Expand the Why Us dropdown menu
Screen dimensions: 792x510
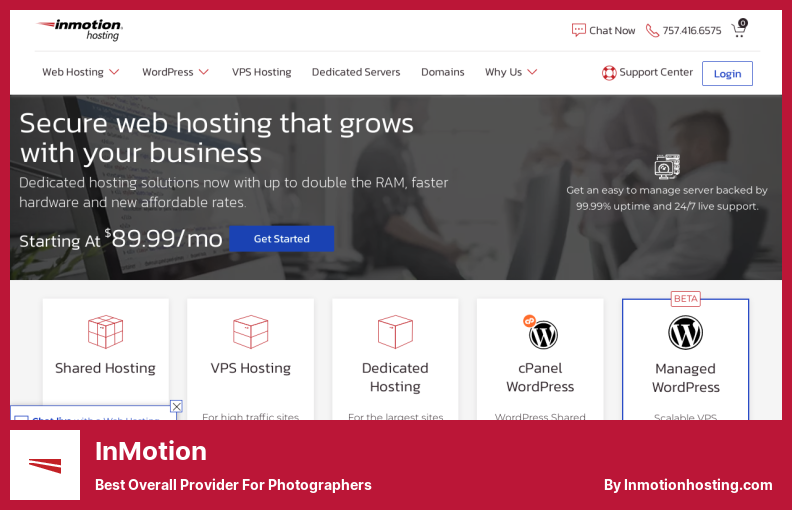tap(511, 72)
